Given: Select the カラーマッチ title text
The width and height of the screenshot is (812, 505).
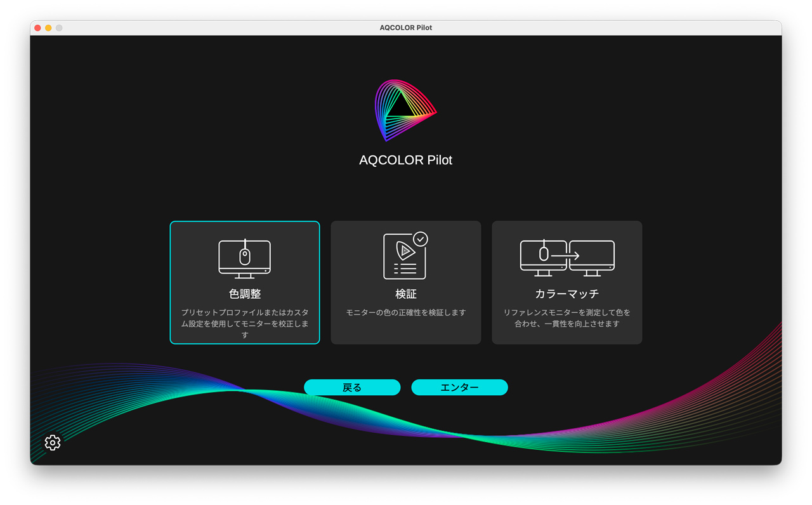Looking at the screenshot, I should [x=567, y=294].
